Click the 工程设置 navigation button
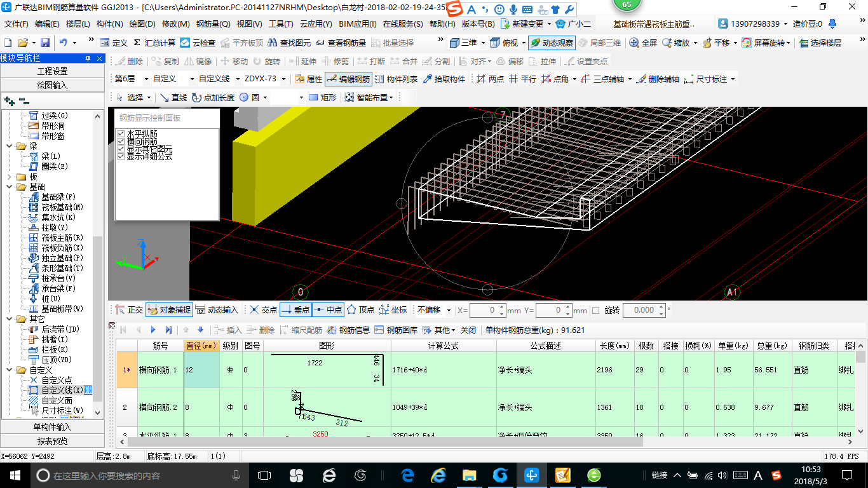The width and height of the screenshot is (868, 488). coord(52,71)
